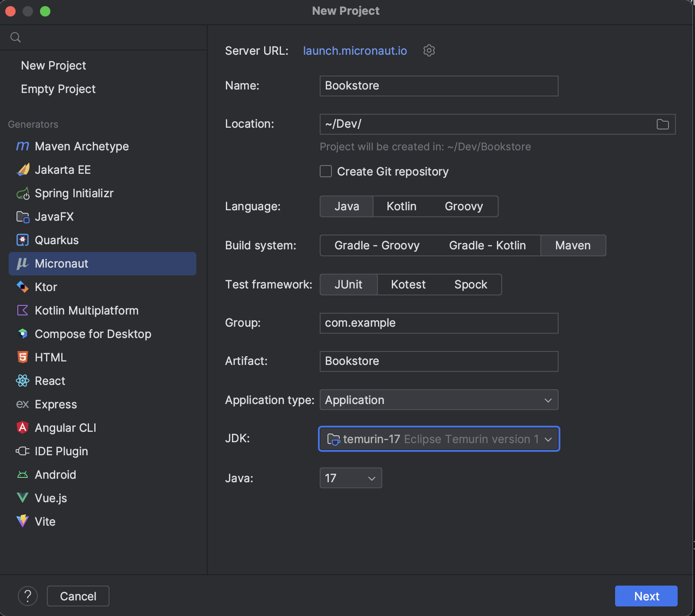Viewport: 695px width, 616px height.
Task: Click the Next button
Action: pyautogui.click(x=646, y=596)
